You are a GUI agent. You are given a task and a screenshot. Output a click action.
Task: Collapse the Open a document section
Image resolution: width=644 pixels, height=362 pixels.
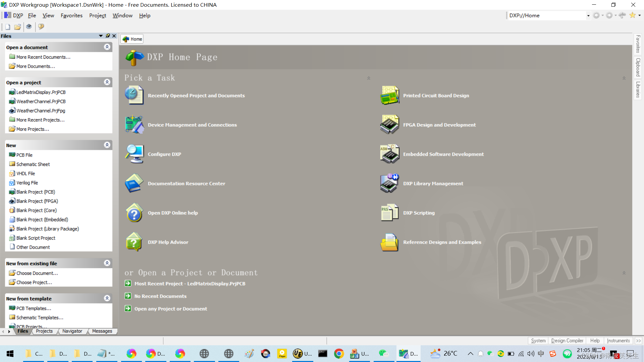pyautogui.click(x=107, y=47)
